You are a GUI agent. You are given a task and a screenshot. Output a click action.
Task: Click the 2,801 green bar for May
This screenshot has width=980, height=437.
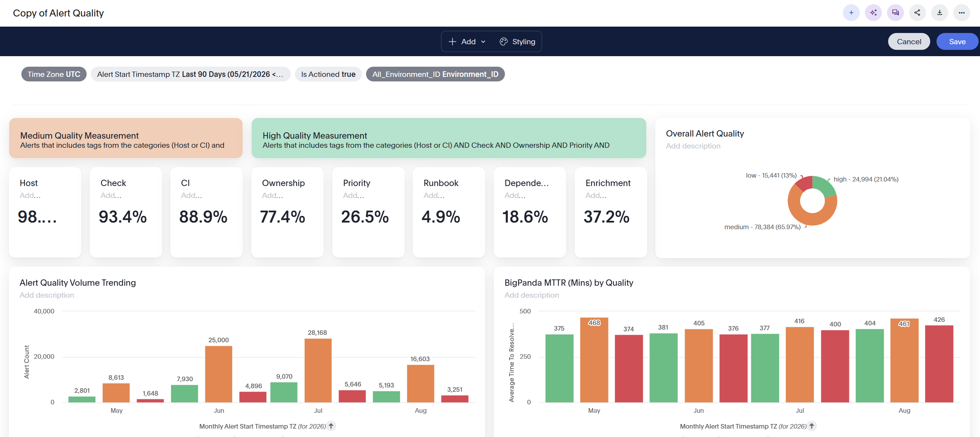(x=82, y=399)
